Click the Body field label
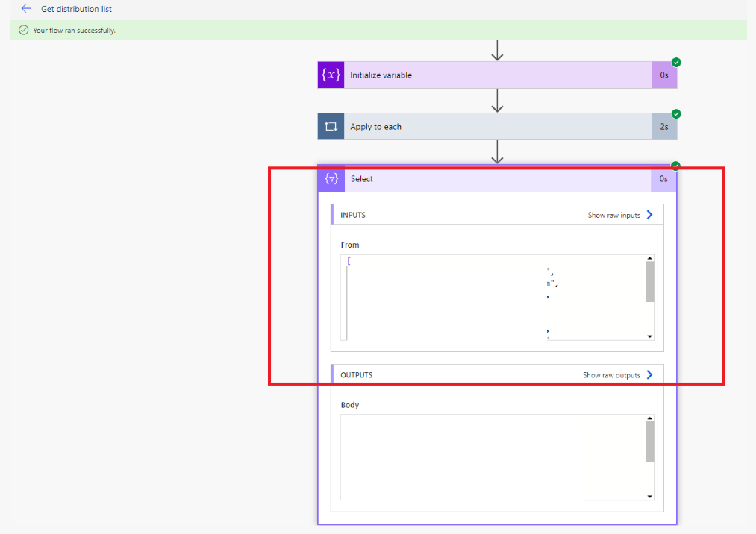The height and width of the screenshot is (534, 756). pos(349,405)
